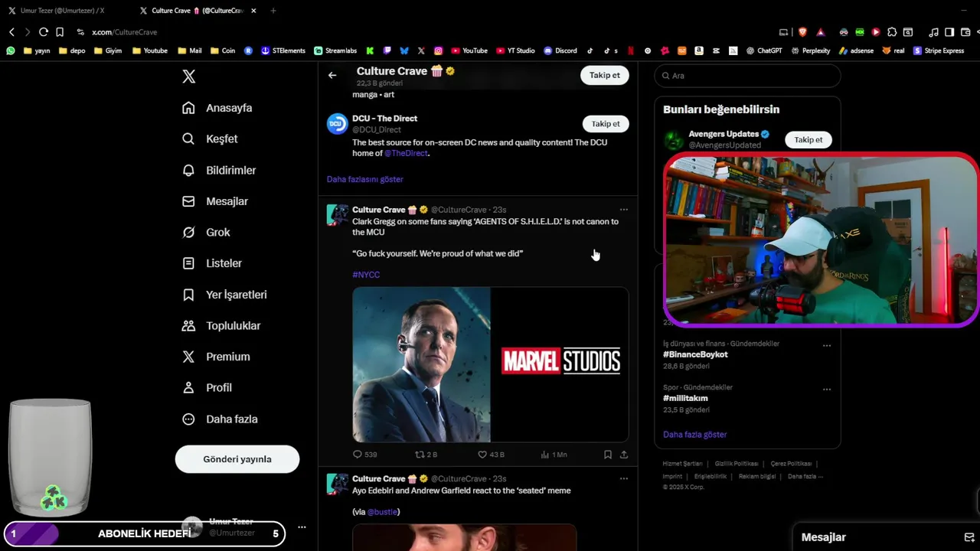Image resolution: width=980 pixels, height=551 pixels.
Task: Open #BinanceBoykot trend
Action: (695, 355)
